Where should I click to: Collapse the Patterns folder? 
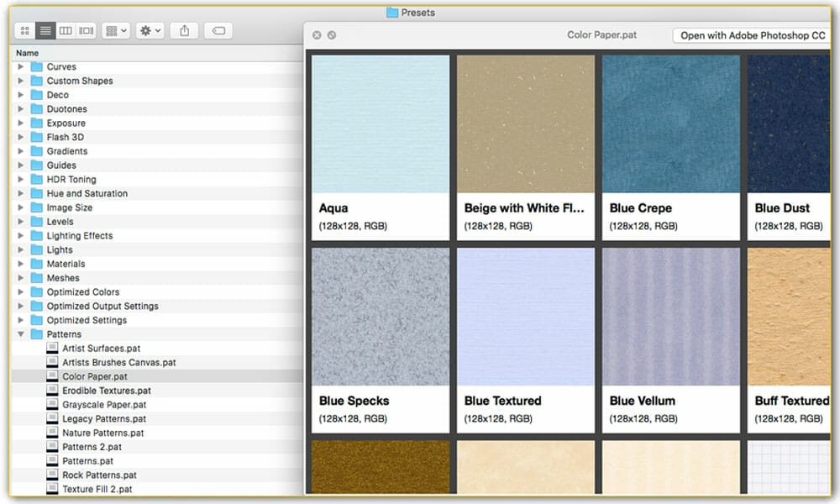tap(21, 334)
